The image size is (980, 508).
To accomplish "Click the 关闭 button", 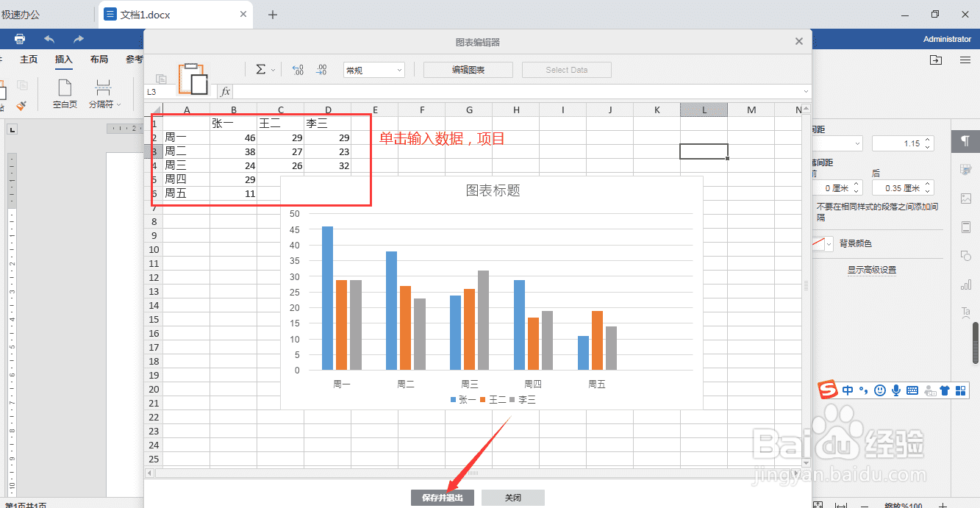I will pyautogui.click(x=513, y=498).
